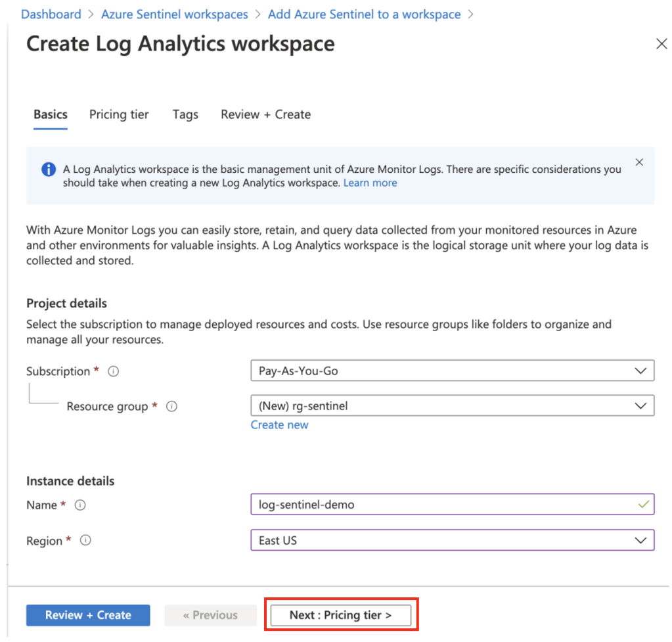Open the Tags tab

(185, 114)
